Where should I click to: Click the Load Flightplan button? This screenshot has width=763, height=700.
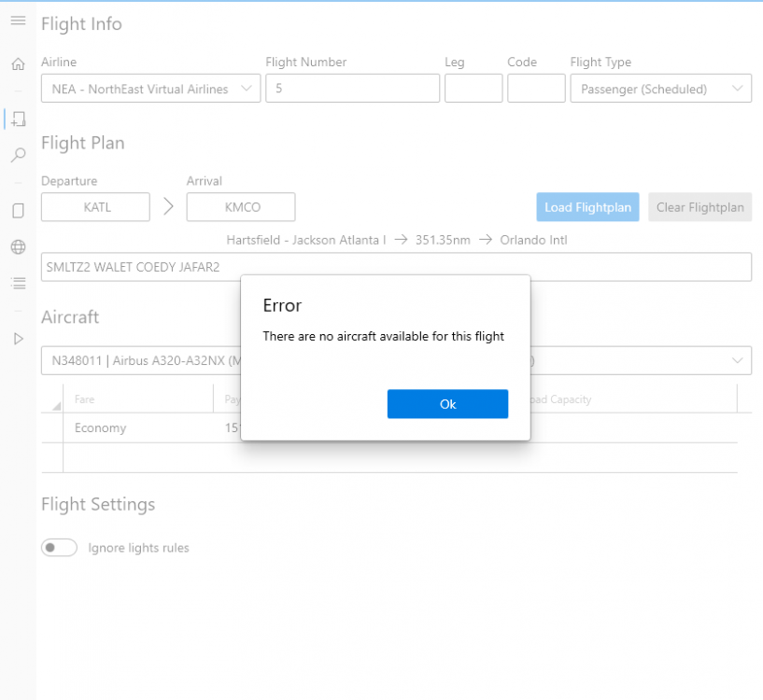[x=587, y=207]
